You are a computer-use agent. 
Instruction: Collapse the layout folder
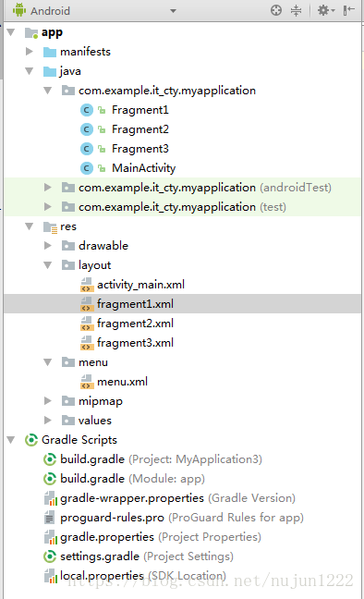(47, 264)
